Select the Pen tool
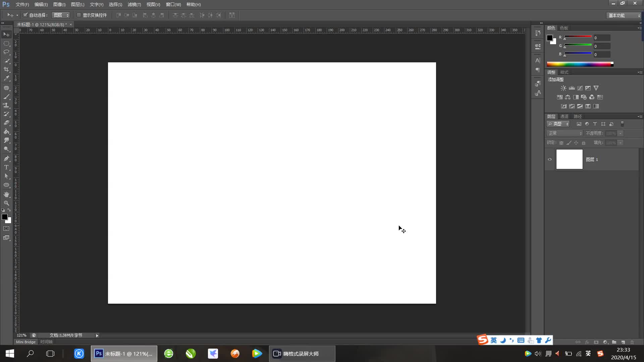 pos(6,159)
